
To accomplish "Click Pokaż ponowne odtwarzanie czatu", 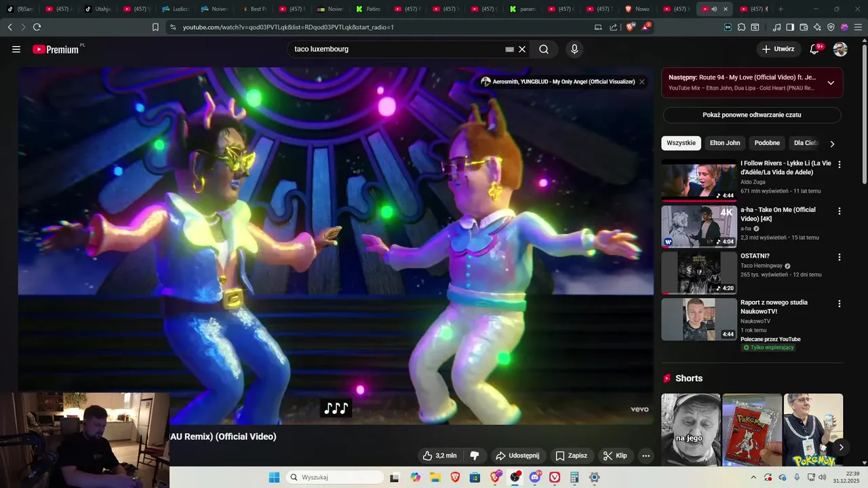I will [752, 115].
